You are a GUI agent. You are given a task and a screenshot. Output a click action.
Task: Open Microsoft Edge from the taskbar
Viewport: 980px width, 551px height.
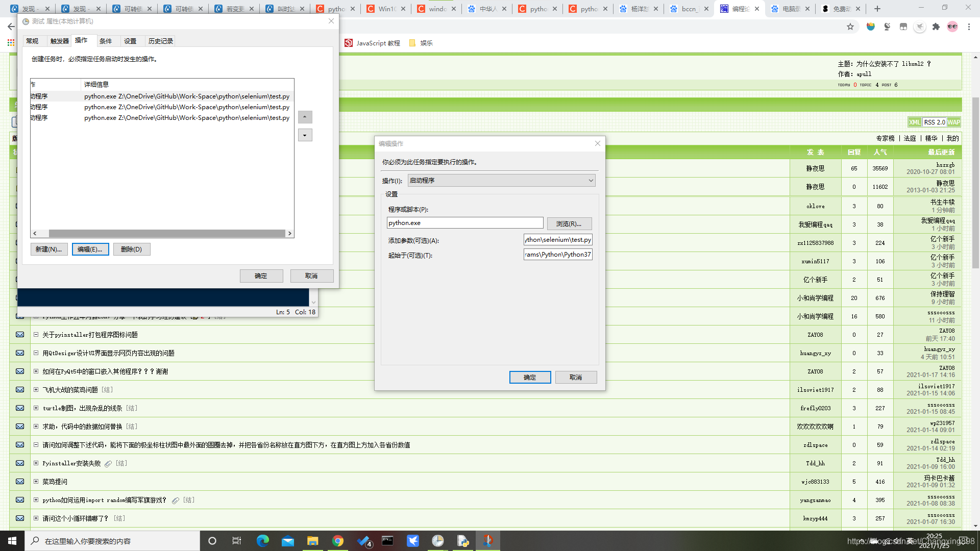[x=263, y=541]
